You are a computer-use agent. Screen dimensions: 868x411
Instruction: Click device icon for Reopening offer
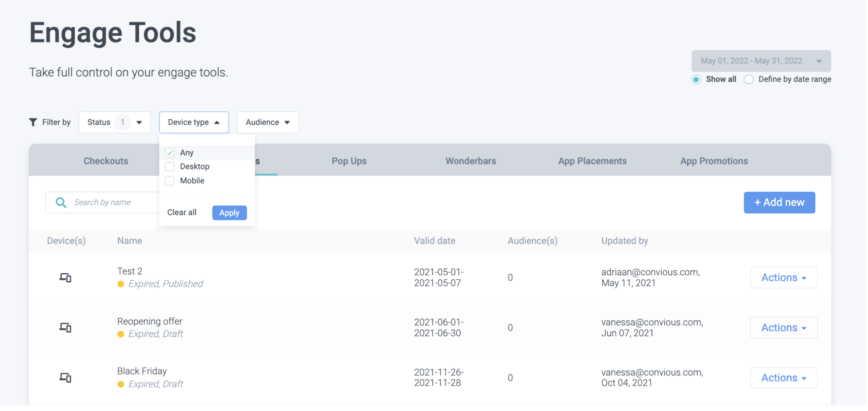(65, 328)
